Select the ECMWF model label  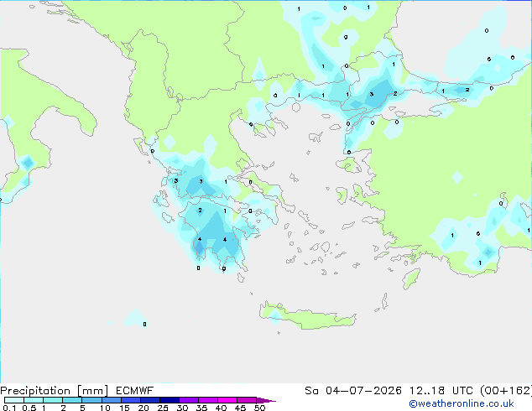pyautogui.click(x=135, y=391)
